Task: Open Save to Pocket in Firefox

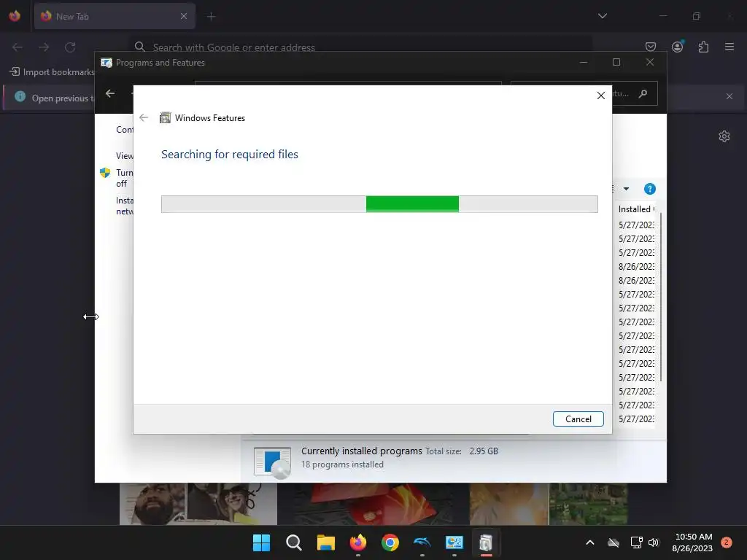Action: coord(650,47)
